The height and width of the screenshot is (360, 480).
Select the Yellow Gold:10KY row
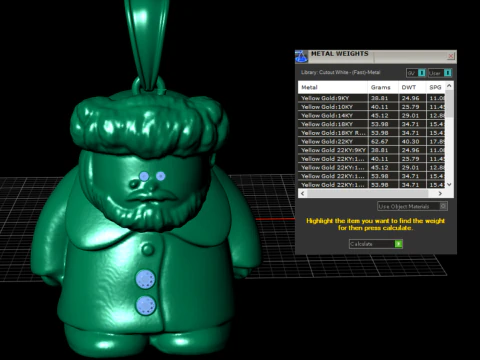coord(371,107)
